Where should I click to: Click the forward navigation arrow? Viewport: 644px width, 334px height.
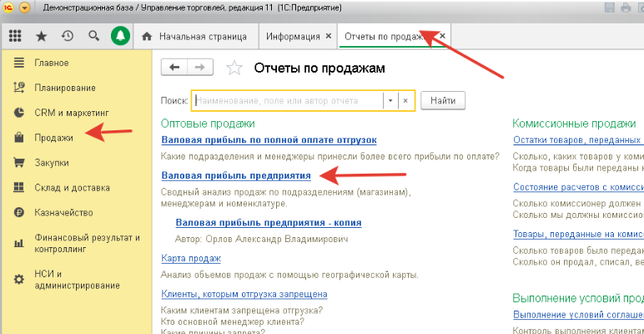point(199,68)
